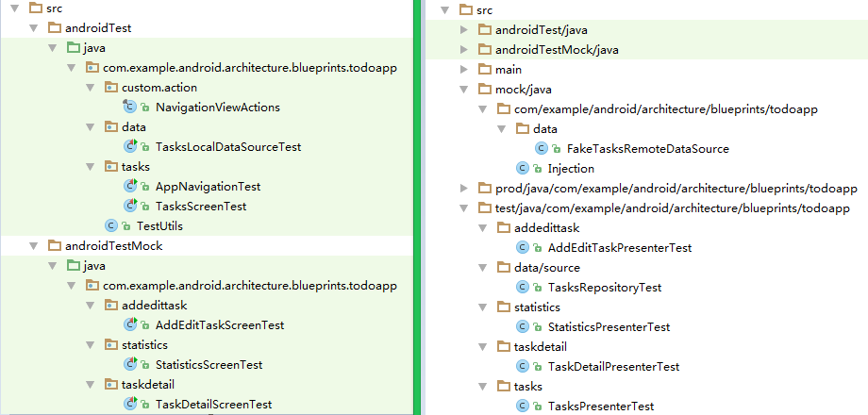Viewport: 868px width, 415px height.
Task: Expand the prod/java package node
Action: point(462,188)
